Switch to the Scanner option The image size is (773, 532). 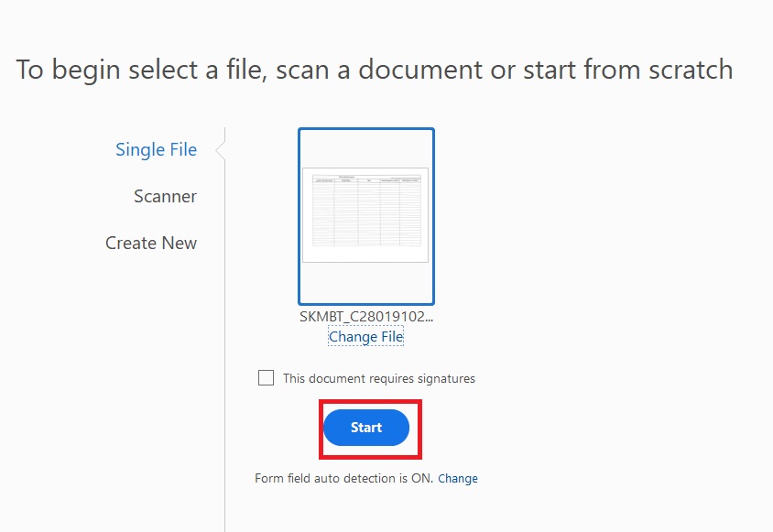click(165, 196)
